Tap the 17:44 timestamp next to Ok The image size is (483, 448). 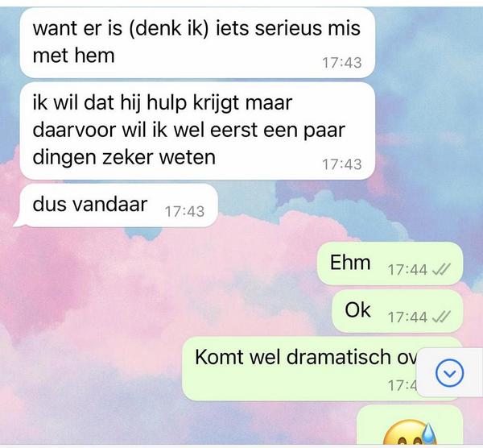pyautogui.click(x=407, y=317)
